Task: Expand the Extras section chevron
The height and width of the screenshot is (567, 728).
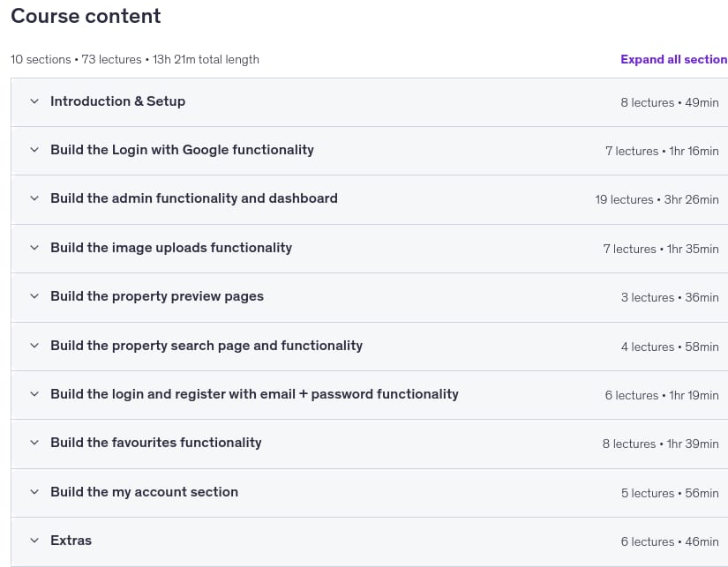Action: (x=34, y=540)
